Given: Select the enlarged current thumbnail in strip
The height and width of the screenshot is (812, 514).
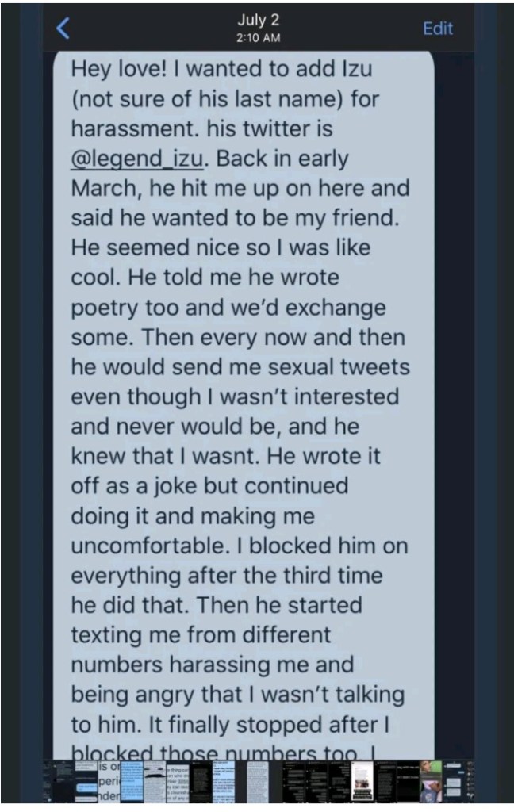Looking at the screenshot, I should pos(109,783).
